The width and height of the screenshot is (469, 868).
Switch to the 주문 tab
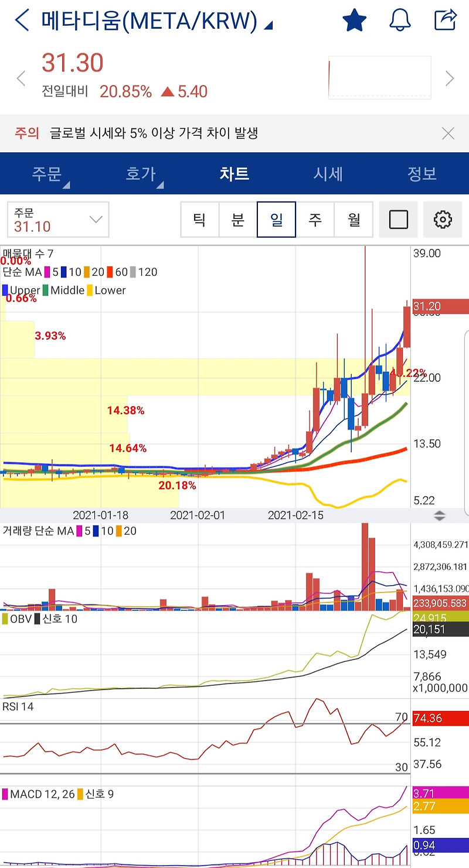tap(47, 174)
